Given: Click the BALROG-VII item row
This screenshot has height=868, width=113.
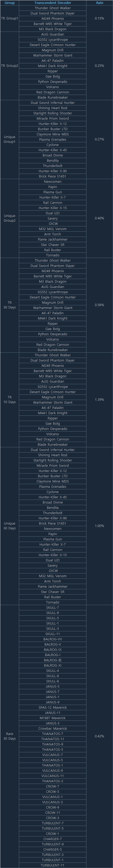Looking at the screenshot, I should 53,639.
